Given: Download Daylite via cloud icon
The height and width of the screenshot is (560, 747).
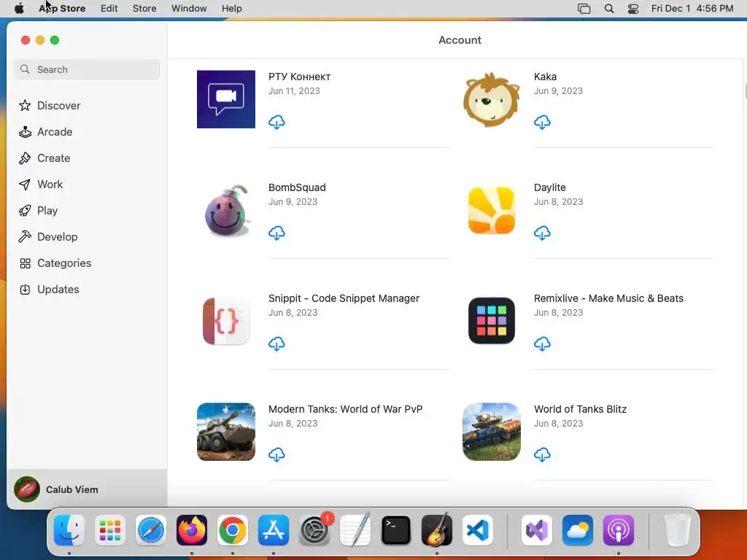Looking at the screenshot, I should 542,233.
